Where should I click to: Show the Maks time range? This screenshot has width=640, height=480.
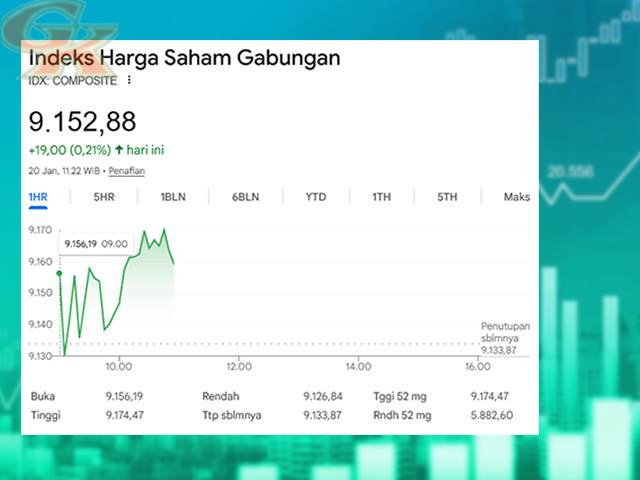pos(516,197)
